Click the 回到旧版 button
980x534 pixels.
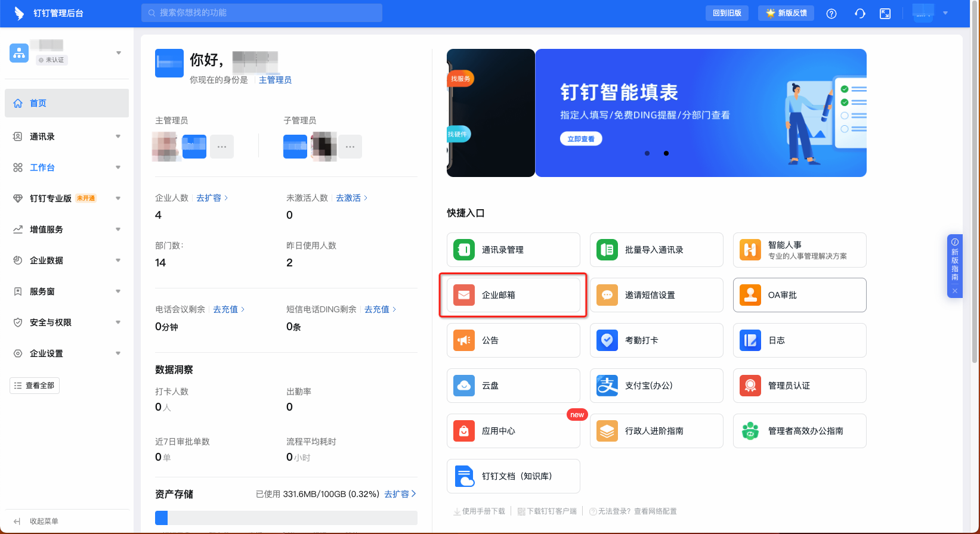pyautogui.click(x=727, y=13)
